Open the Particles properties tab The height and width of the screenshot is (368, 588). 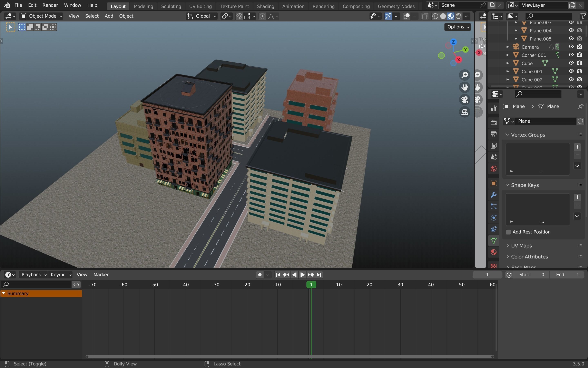[493, 206]
